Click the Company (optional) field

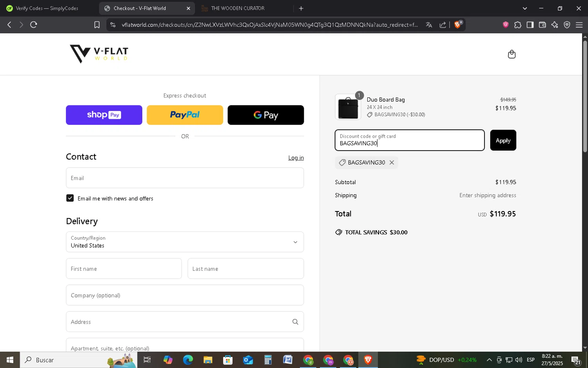(x=185, y=295)
